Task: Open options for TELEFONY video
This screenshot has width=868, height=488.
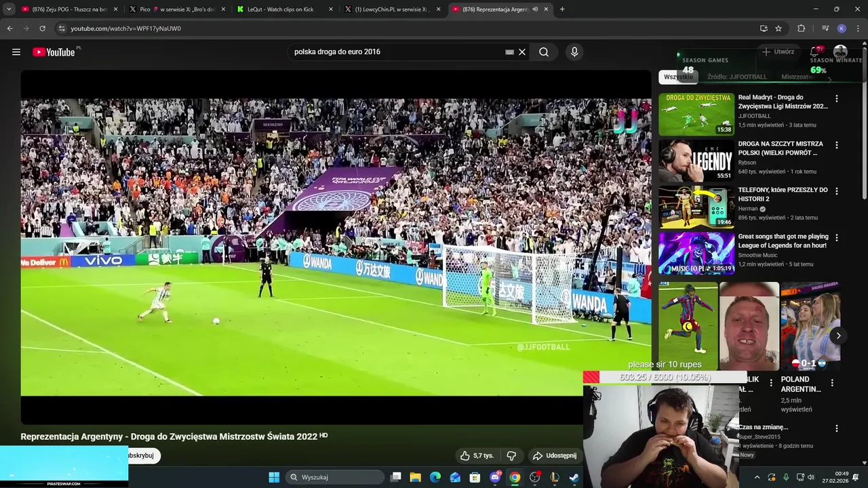Action: point(836,191)
